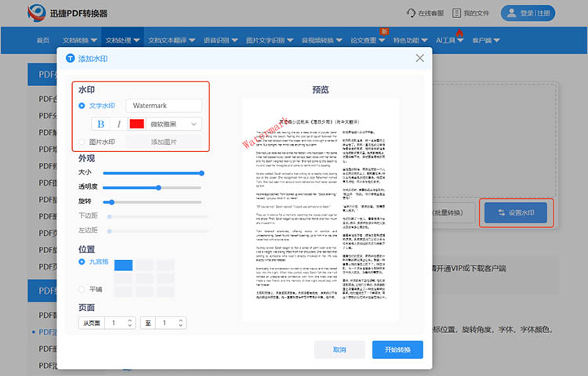The height and width of the screenshot is (376, 588).
Task: Adjust the 旋转 rotation slider
Action: [x=152, y=202]
